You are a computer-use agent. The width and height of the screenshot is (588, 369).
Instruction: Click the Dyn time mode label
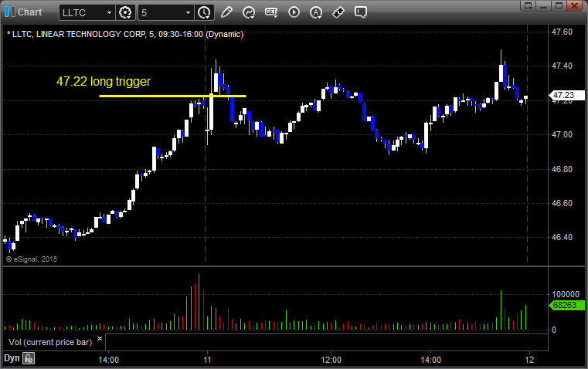click(12, 358)
